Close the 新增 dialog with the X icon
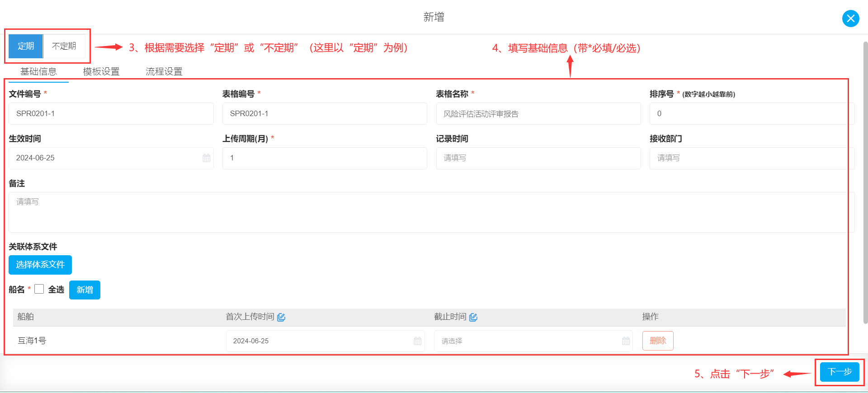The height and width of the screenshot is (393, 868). pos(850,19)
